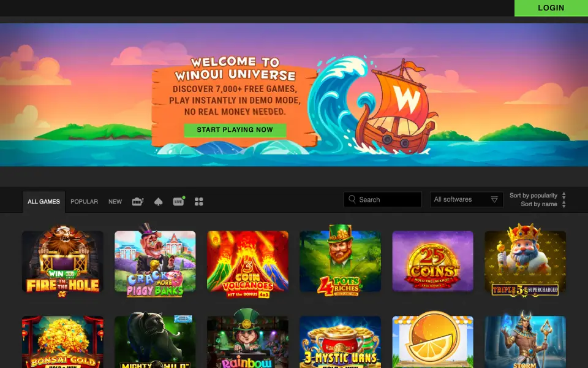
Task: Click the magnifier icon in the search bar
Action: point(352,199)
